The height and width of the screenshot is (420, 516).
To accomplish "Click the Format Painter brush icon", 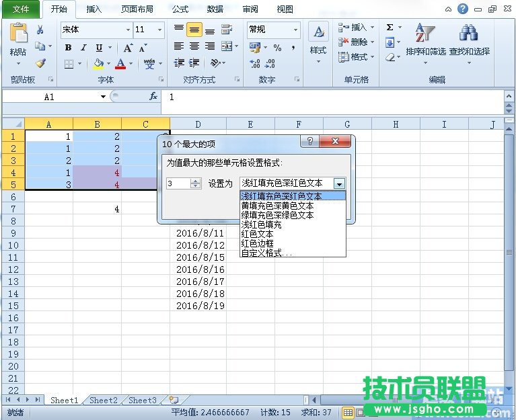I will point(40,63).
